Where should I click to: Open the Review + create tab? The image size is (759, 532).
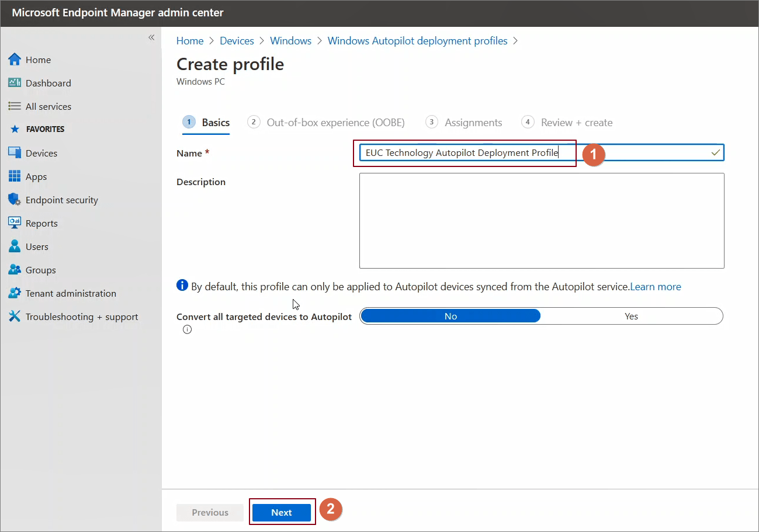tap(567, 123)
